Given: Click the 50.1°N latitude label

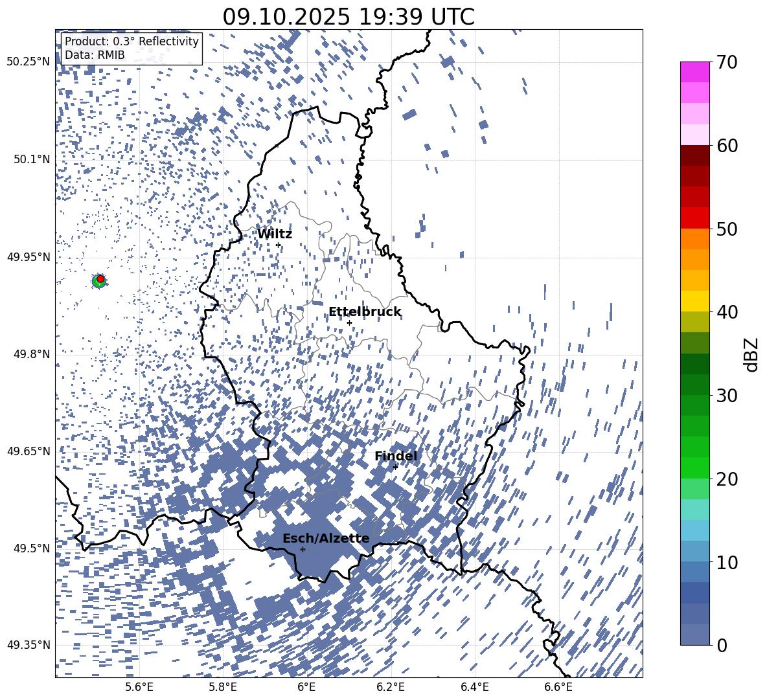Looking at the screenshot, I should point(32,159).
